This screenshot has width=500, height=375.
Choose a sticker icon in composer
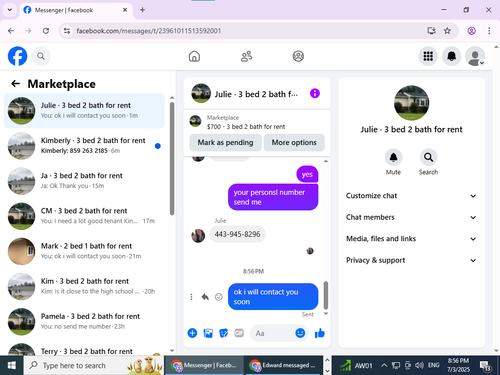coord(223,333)
